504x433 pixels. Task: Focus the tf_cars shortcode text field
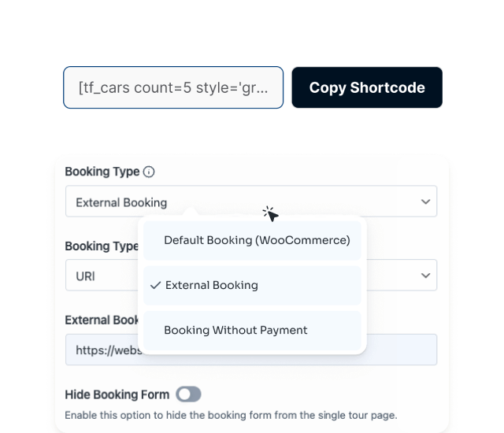point(173,87)
